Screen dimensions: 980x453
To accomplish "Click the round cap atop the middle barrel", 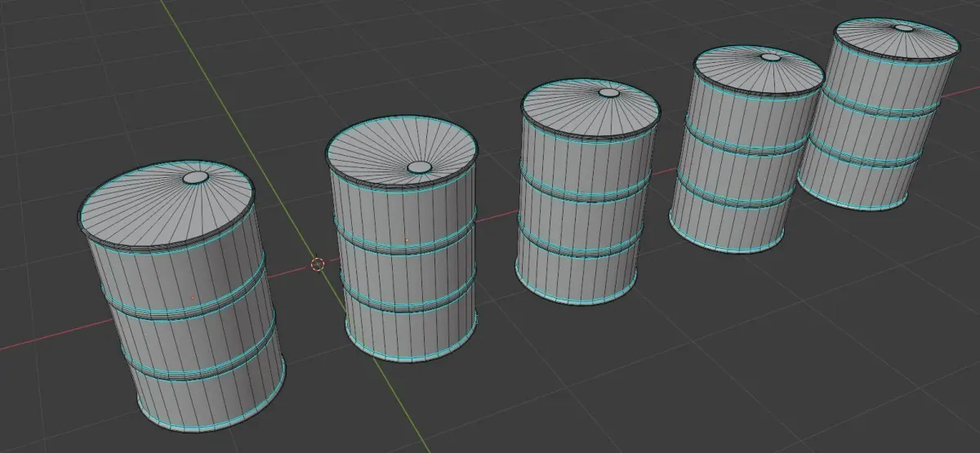I will (608, 93).
